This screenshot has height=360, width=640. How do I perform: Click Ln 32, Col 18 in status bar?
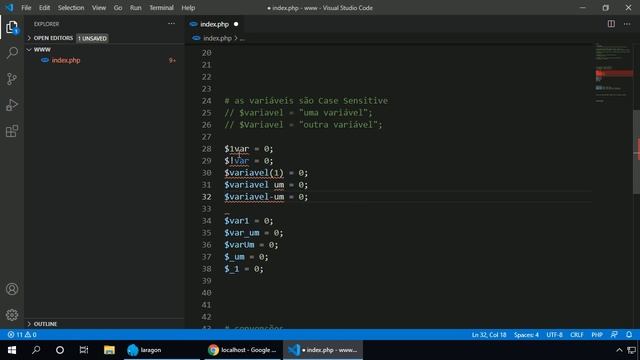click(489, 335)
